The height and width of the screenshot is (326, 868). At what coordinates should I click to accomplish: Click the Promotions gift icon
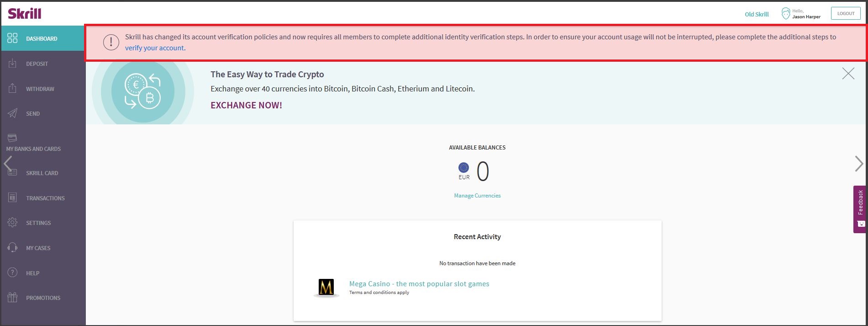click(x=12, y=297)
